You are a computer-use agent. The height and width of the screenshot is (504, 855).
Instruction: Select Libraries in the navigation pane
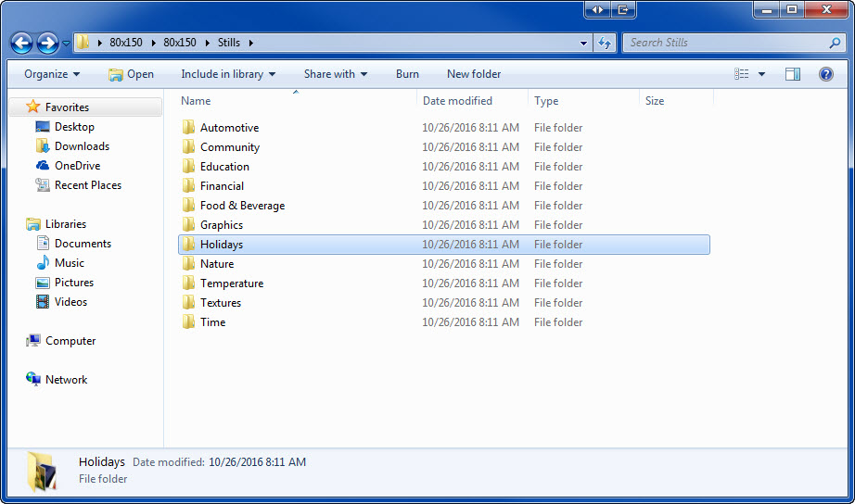pyautogui.click(x=66, y=224)
